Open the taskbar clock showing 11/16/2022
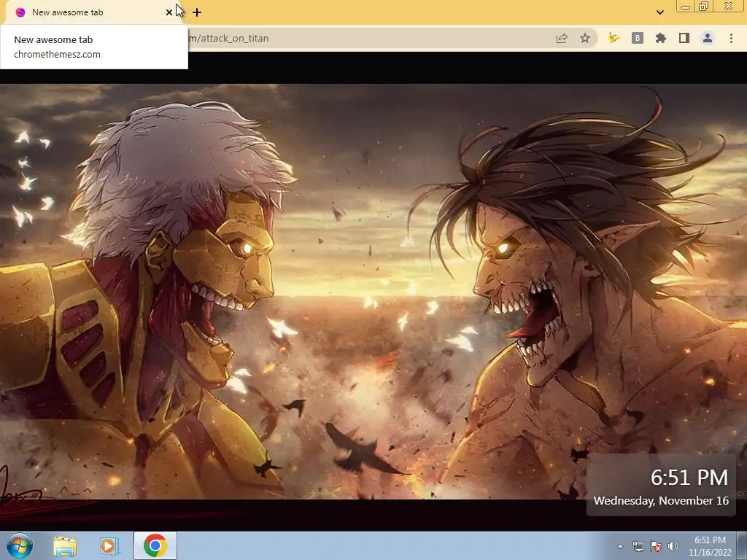Screen dimensions: 747x560 click(x=710, y=546)
